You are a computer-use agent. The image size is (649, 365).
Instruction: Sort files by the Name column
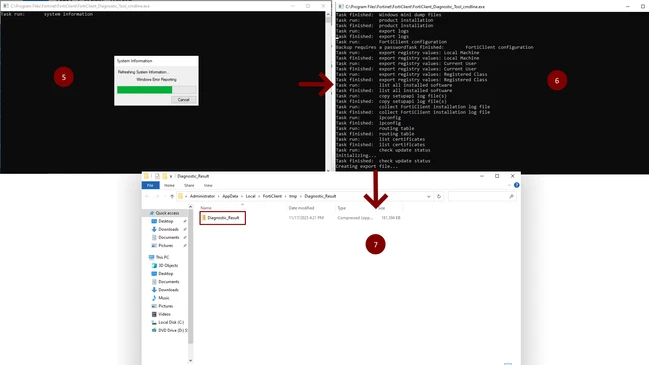[206, 208]
